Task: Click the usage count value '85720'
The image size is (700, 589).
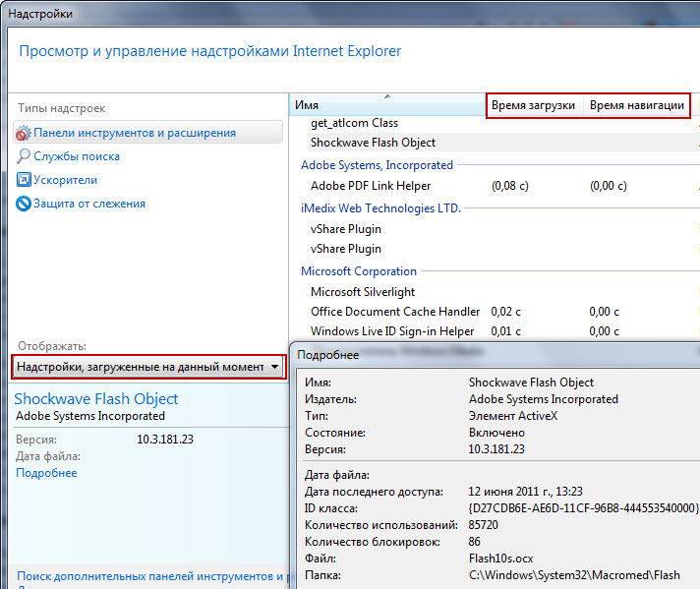Action: click(x=483, y=525)
